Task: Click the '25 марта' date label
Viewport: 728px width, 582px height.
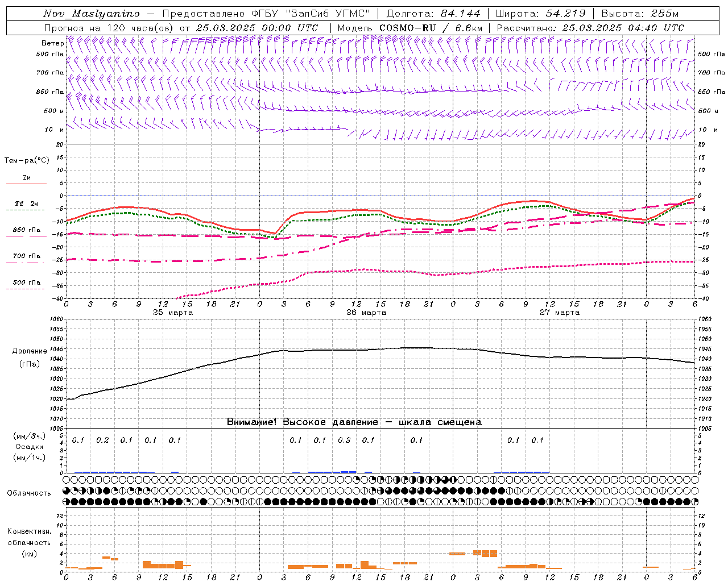Action: 173,313
